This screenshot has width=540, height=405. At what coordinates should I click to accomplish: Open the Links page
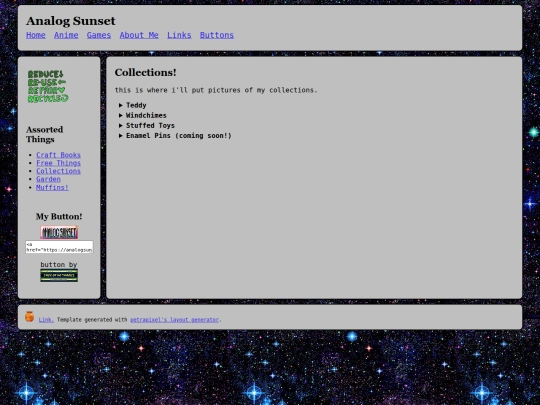tap(179, 35)
